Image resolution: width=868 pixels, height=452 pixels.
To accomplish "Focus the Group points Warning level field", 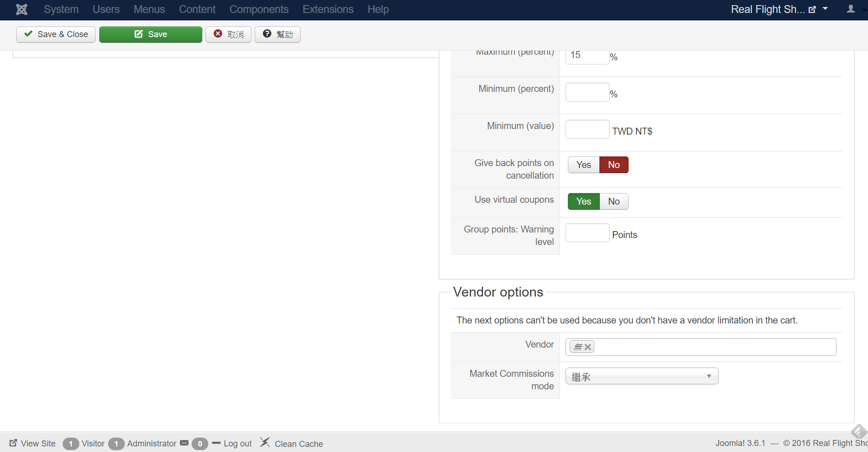I will point(587,232).
